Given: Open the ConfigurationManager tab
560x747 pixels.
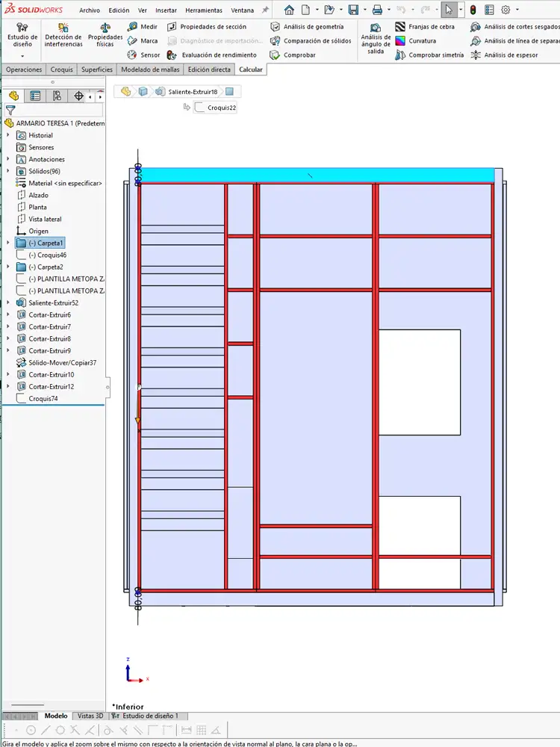Looking at the screenshot, I should (x=57, y=96).
